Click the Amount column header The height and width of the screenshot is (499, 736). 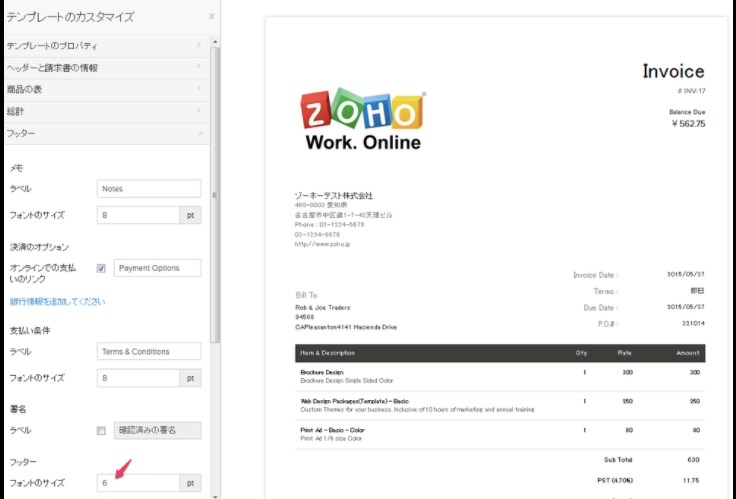point(688,353)
